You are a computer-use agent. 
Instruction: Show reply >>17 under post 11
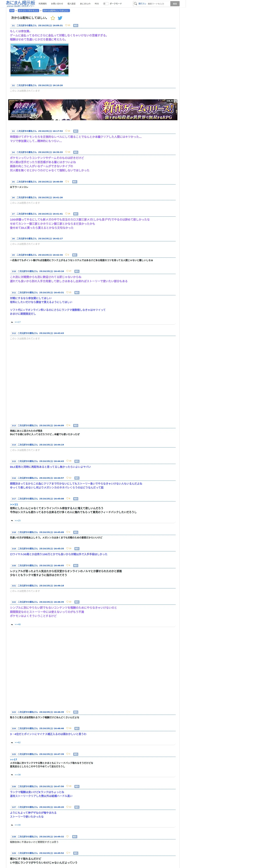(17, 322)
